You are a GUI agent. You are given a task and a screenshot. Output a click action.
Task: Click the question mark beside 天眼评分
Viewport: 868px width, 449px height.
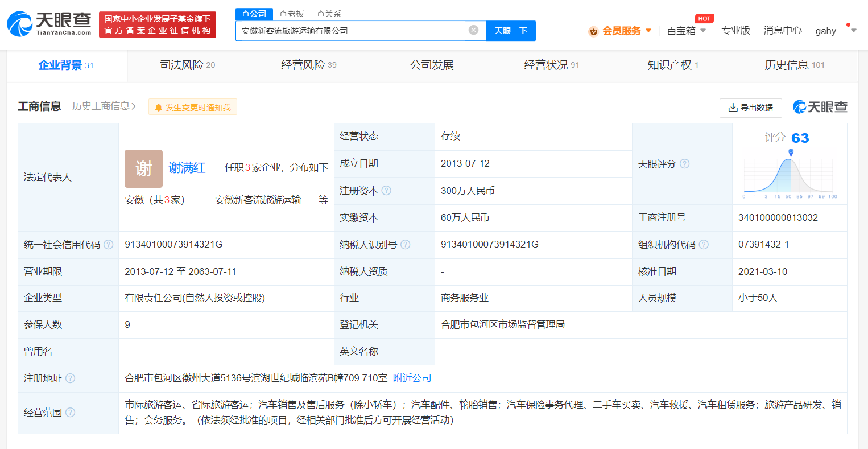point(685,164)
